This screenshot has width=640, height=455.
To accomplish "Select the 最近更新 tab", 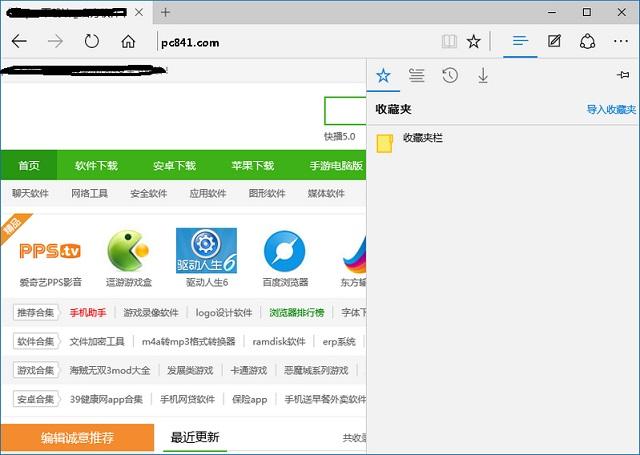I will click(195, 437).
